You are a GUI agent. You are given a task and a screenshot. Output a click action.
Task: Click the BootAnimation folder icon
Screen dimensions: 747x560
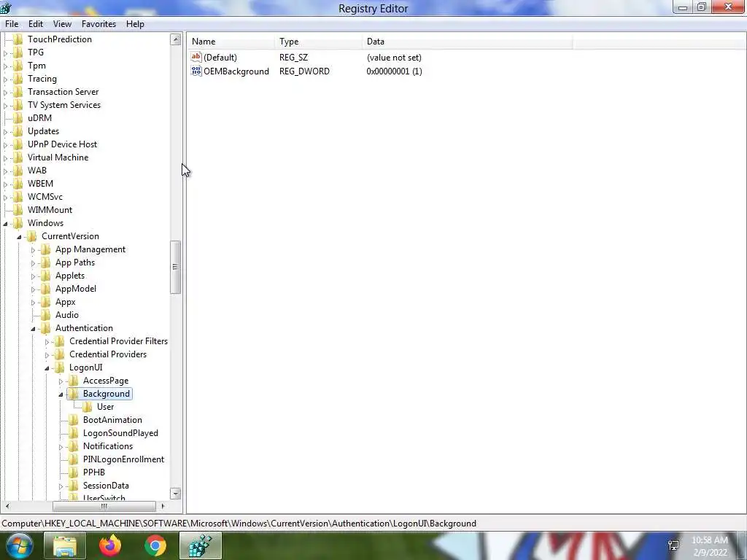pyautogui.click(x=74, y=419)
